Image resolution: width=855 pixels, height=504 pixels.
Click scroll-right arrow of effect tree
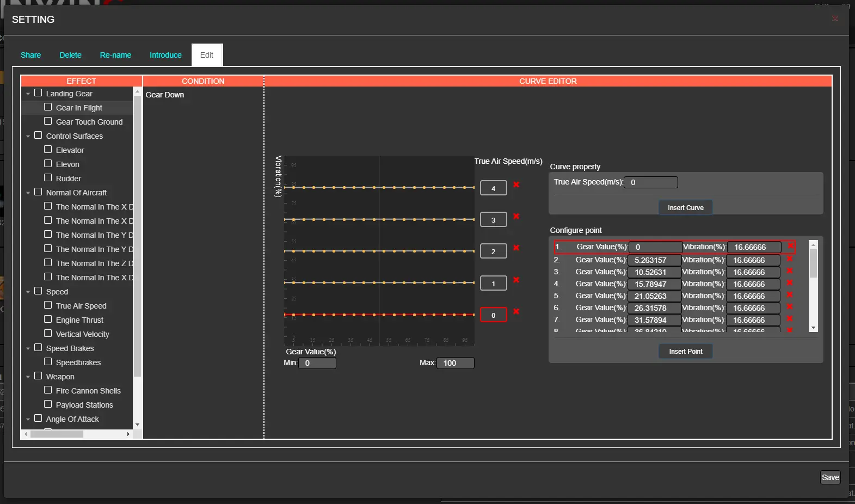click(x=128, y=434)
